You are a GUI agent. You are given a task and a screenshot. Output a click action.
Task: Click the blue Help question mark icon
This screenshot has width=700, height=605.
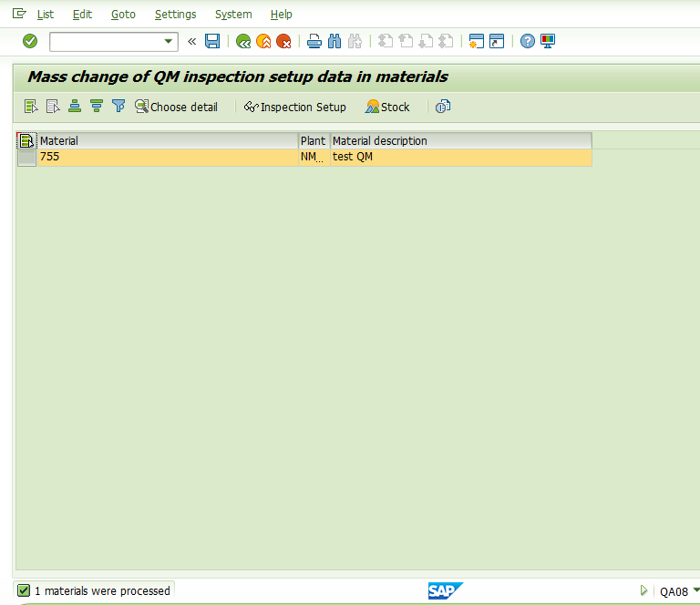(528, 41)
